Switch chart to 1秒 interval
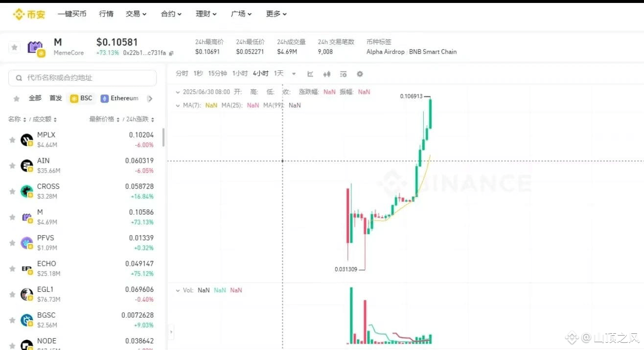The width and height of the screenshot is (644, 350). (198, 73)
